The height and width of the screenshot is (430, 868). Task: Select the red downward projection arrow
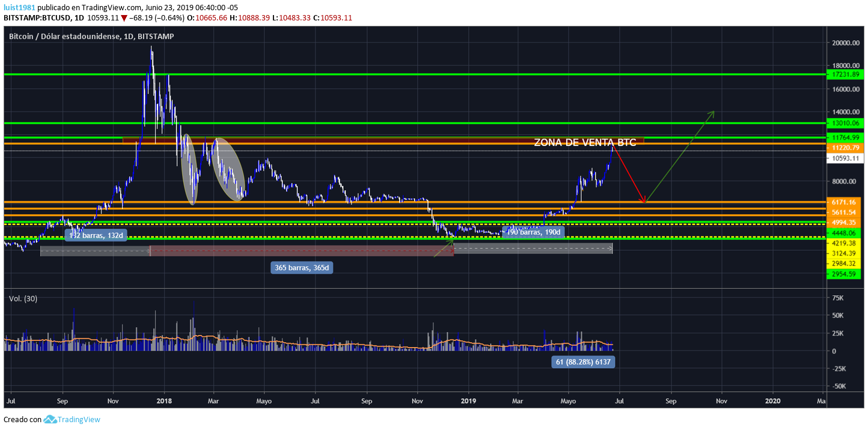point(629,174)
